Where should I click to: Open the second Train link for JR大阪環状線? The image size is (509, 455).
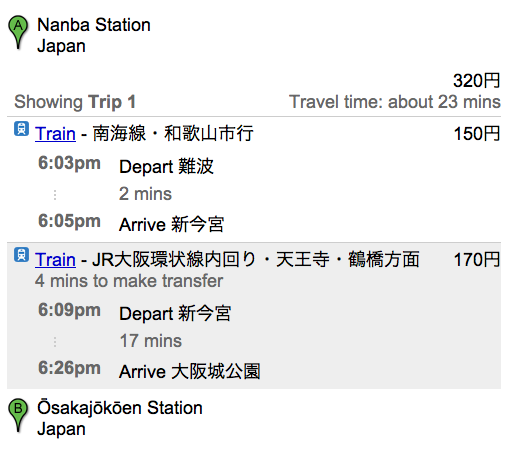(55, 260)
